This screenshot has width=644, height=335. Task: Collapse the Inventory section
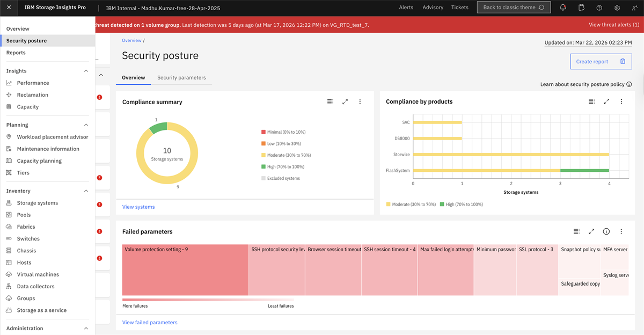pos(86,191)
